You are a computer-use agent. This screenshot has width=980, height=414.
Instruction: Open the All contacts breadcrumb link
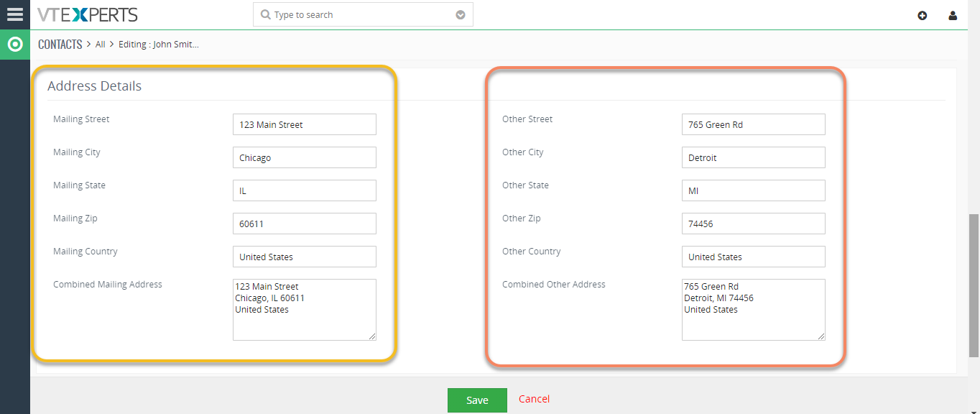coord(101,45)
